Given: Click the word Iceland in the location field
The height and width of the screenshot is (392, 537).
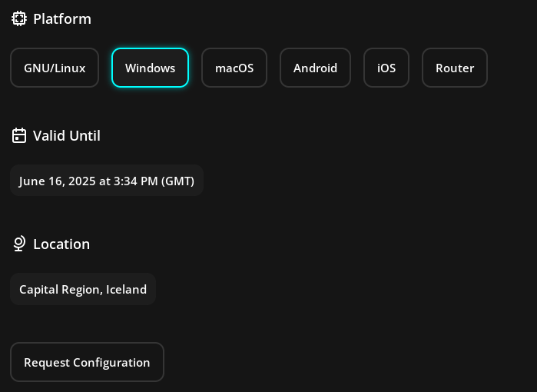Looking at the screenshot, I should 126,290.
